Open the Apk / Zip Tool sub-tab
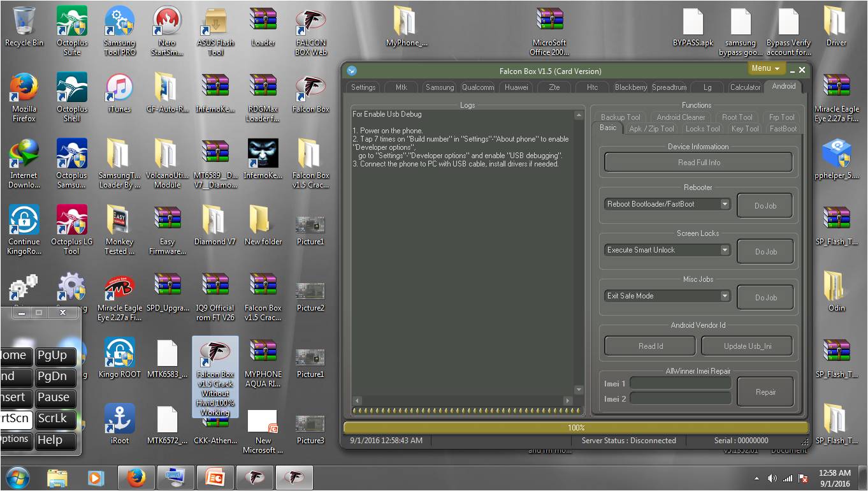Image resolution: width=868 pixels, height=491 pixels. pyautogui.click(x=651, y=129)
